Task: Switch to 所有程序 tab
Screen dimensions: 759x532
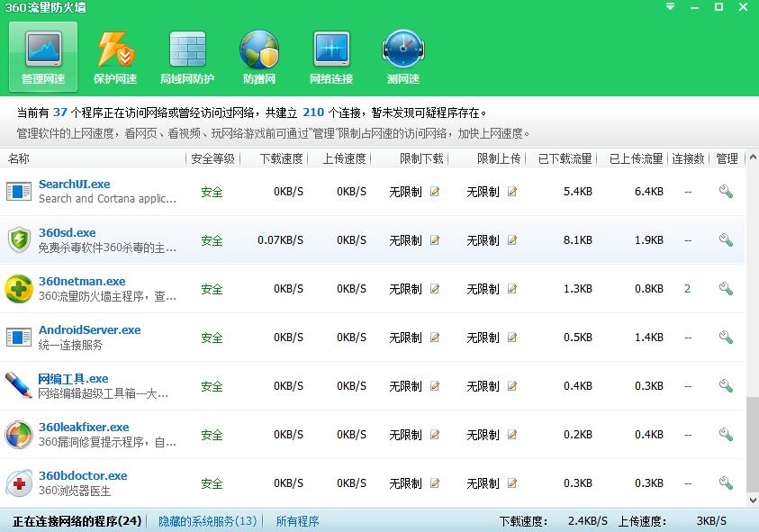Action: pyautogui.click(x=297, y=521)
